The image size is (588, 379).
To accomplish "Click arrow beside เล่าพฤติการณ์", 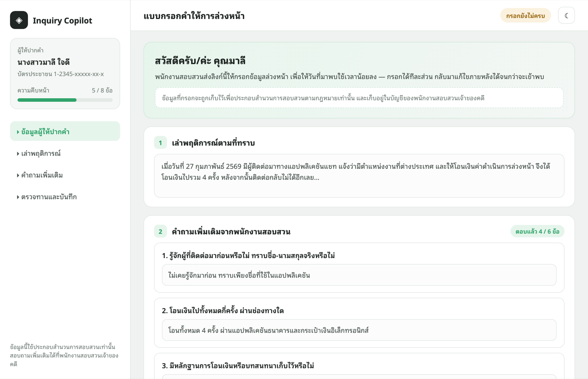I will coord(18,153).
